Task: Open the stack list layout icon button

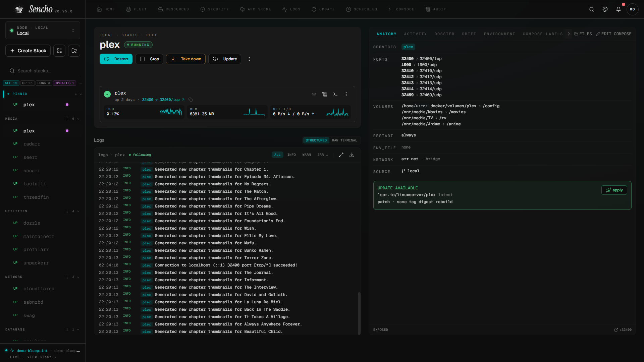Action: [x=59, y=51]
